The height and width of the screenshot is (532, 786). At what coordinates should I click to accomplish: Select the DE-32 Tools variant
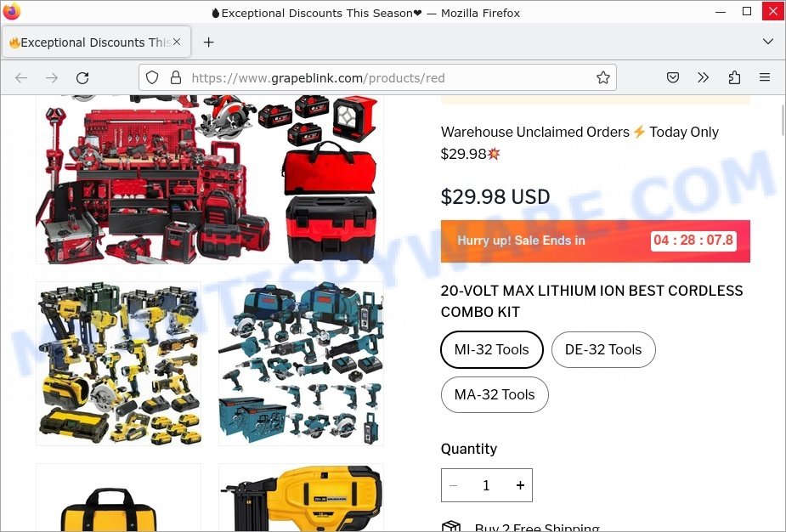click(603, 349)
